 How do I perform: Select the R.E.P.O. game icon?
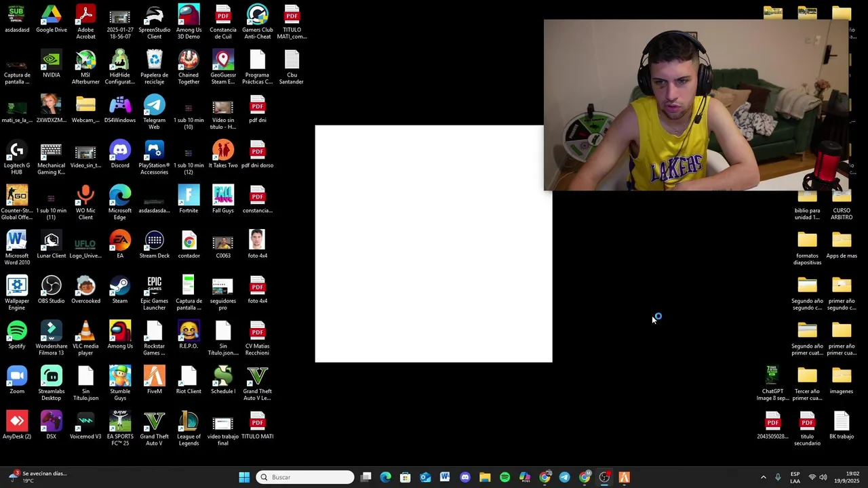tap(189, 335)
